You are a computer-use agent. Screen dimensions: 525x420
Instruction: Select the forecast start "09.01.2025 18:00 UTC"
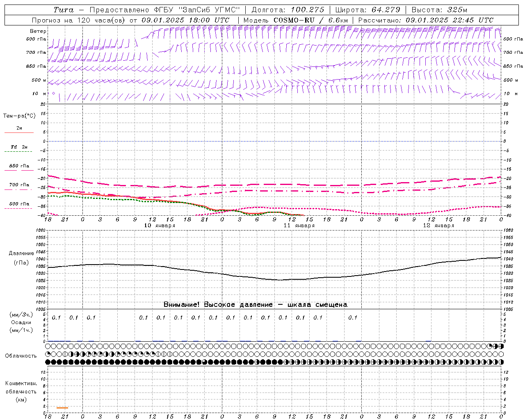click(x=185, y=20)
